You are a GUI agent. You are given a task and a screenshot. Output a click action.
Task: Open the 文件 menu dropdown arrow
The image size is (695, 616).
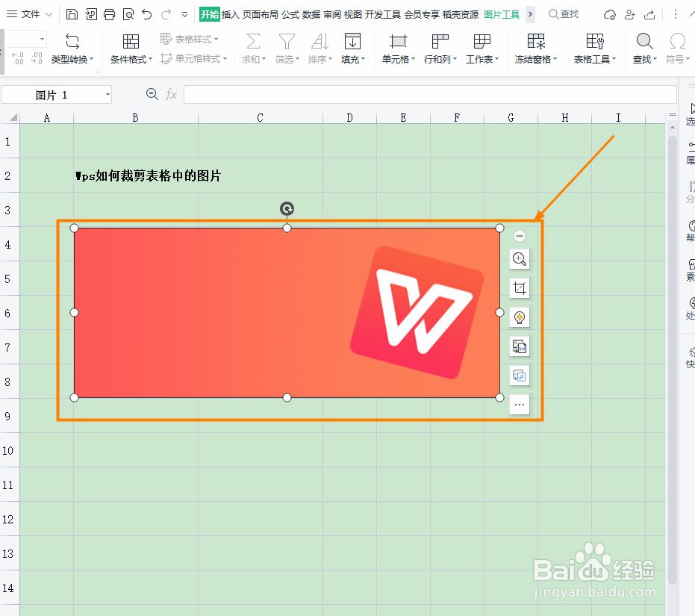(x=49, y=15)
